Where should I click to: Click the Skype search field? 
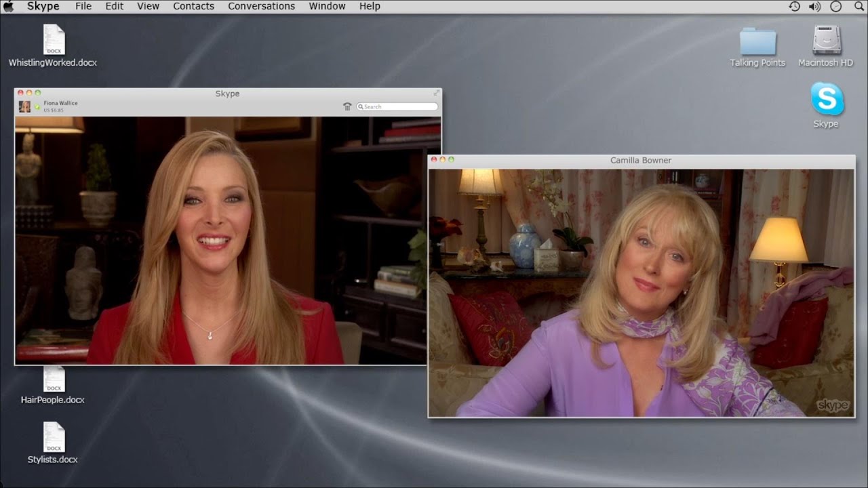coord(397,106)
